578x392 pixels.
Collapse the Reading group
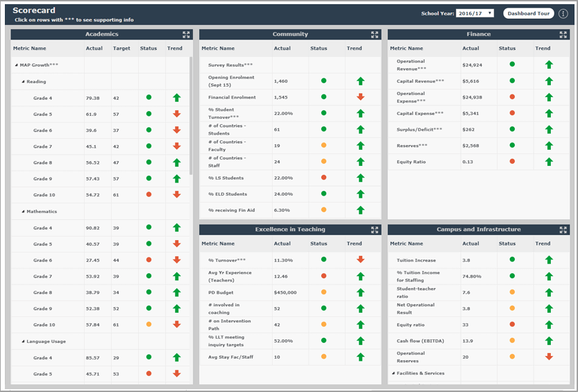click(23, 82)
